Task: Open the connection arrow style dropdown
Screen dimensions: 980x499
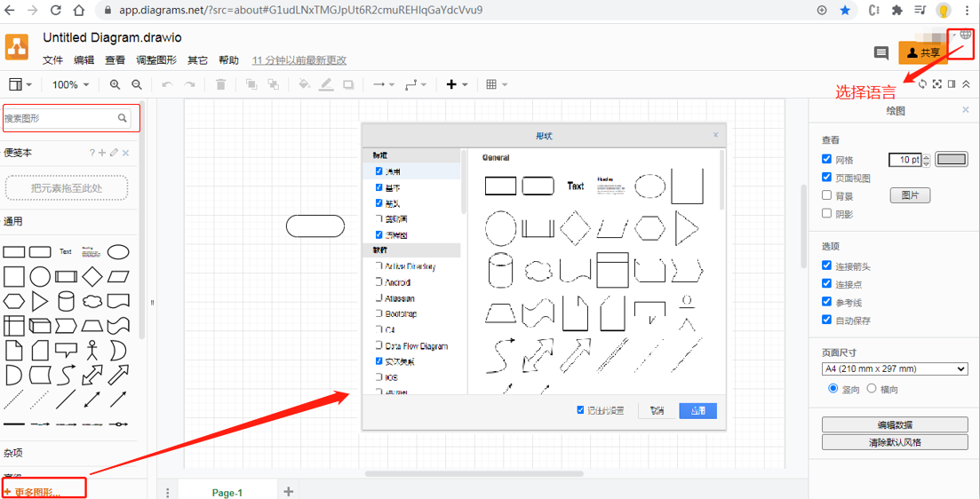Action: [384, 84]
